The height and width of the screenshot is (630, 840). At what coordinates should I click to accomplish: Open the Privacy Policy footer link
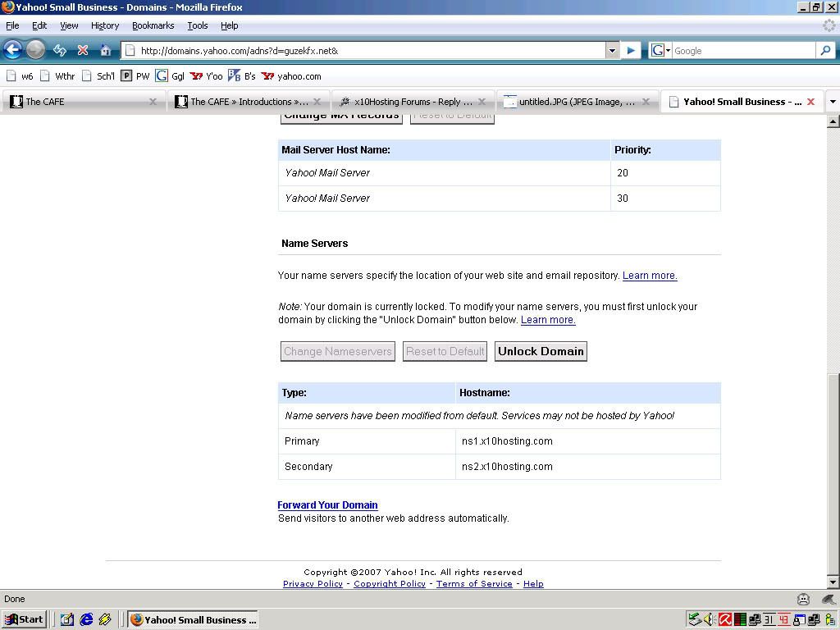[x=313, y=584]
